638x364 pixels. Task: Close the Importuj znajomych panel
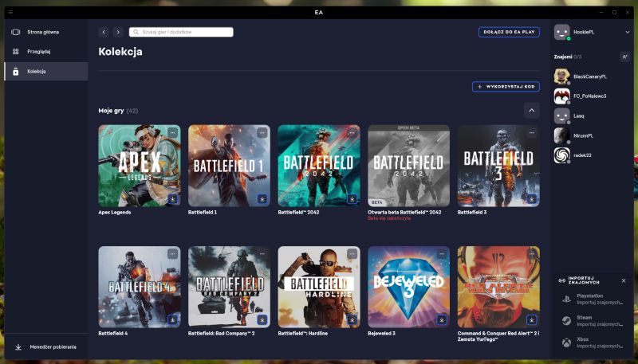[x=624, y=280]
